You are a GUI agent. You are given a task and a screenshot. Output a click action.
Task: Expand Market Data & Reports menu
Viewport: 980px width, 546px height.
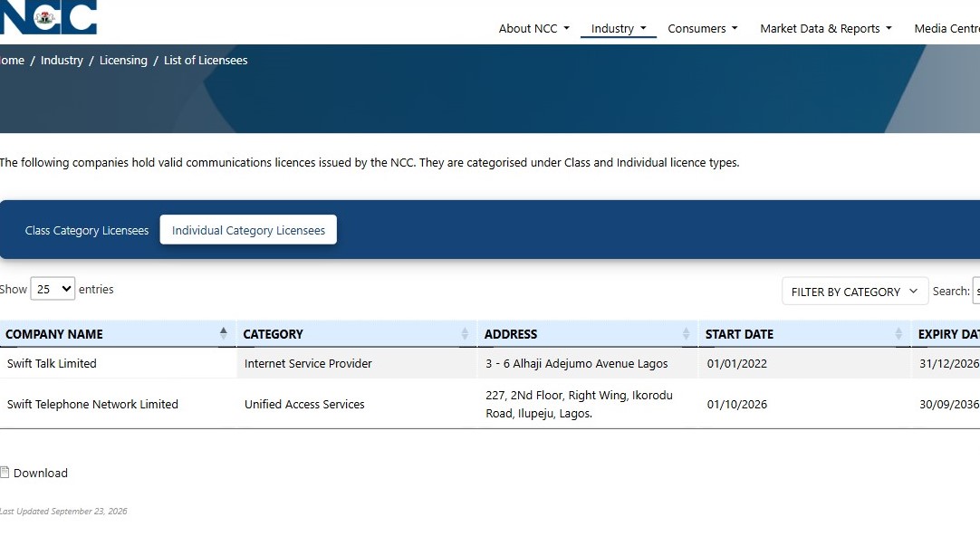[x=826, y=29]
